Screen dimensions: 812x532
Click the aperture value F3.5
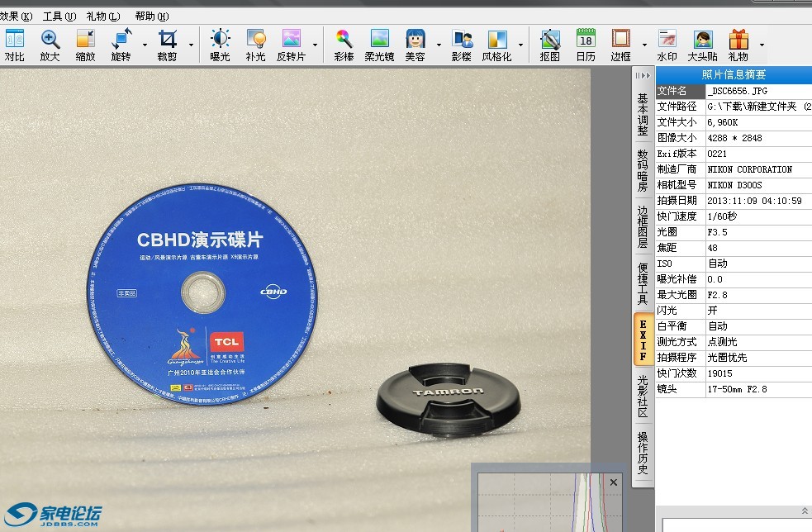click(x=717, y=232)
